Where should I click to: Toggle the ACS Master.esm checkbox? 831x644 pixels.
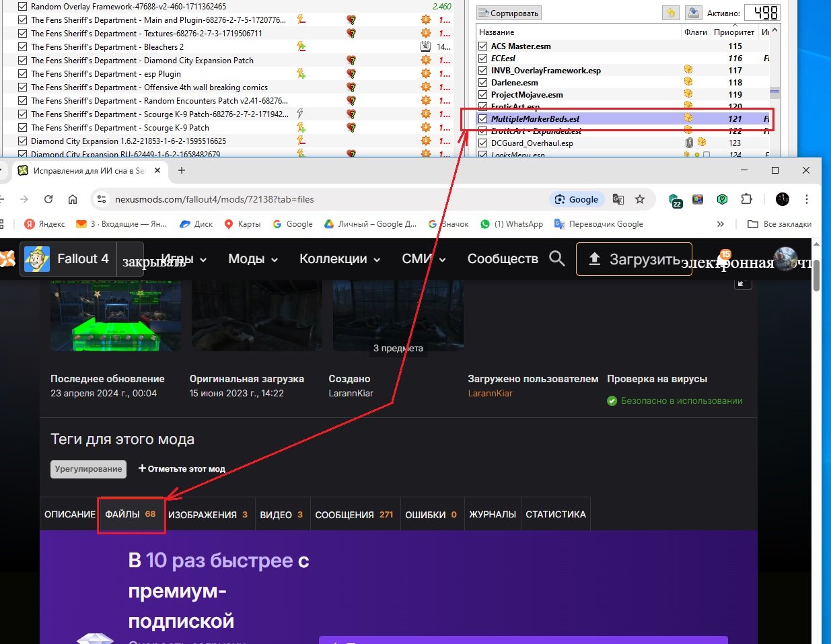tap(482, 46)
